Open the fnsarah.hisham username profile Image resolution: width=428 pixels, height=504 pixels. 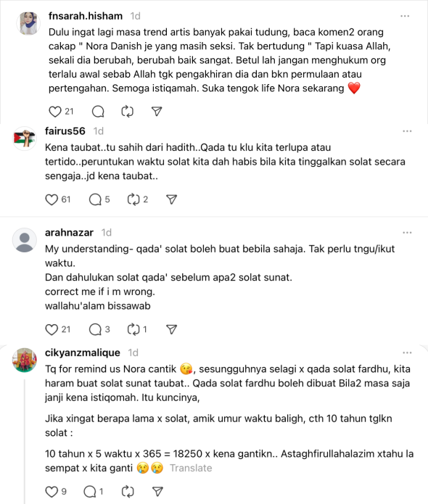click(86, 16)
